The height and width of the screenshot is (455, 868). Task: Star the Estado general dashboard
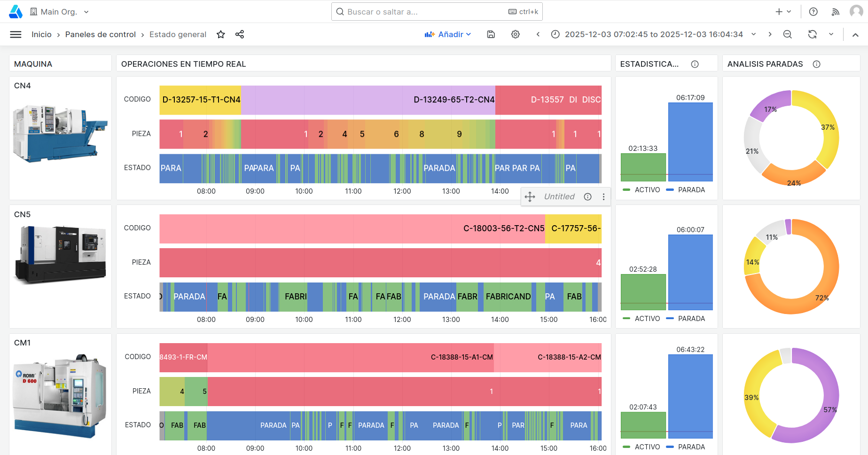click(x=221, y=34)
